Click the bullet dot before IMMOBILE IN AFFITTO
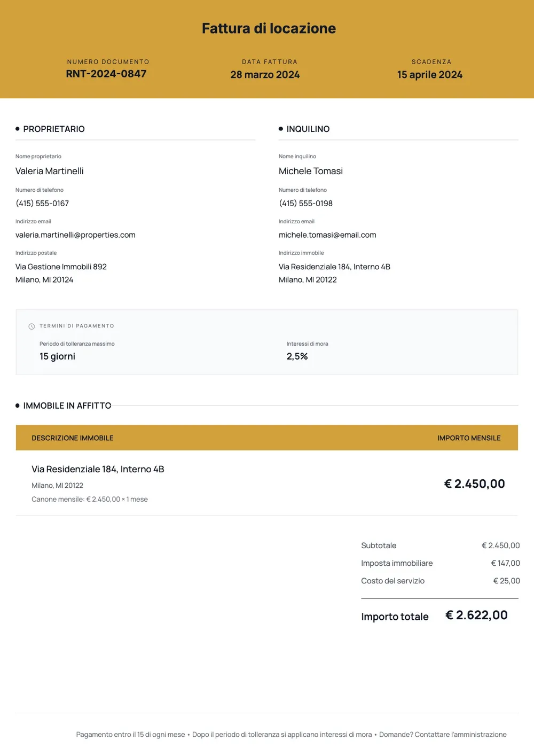 [18, 406]
